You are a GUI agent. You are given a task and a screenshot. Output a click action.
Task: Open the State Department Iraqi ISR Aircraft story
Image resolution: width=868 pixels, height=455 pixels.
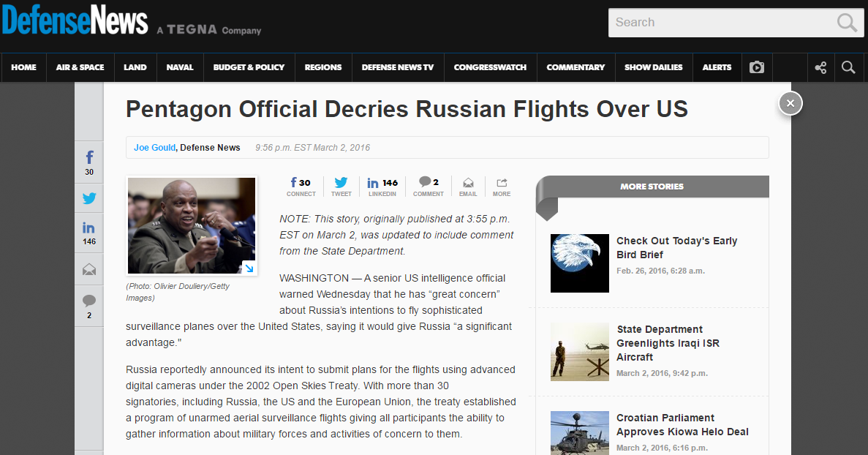[x=668, y=343]
